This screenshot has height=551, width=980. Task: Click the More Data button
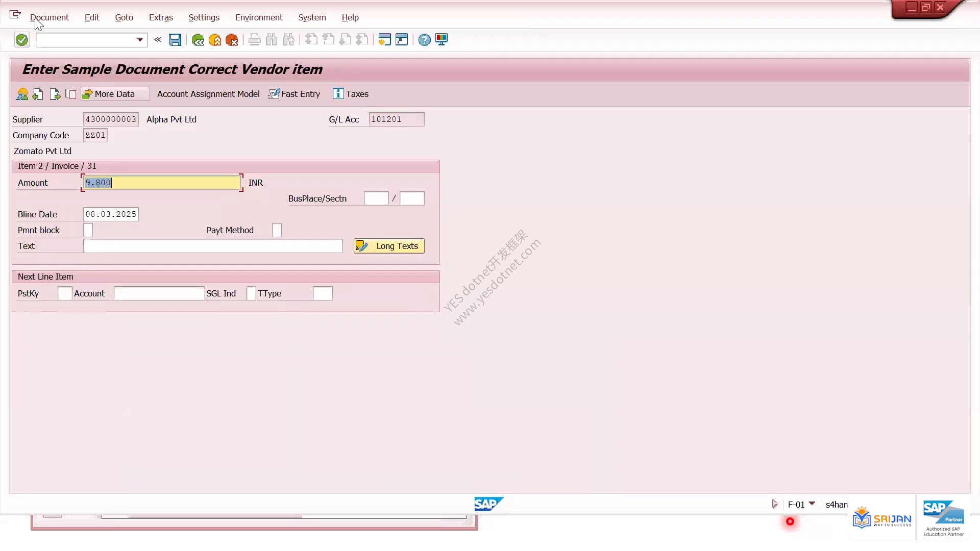[115, 94]
